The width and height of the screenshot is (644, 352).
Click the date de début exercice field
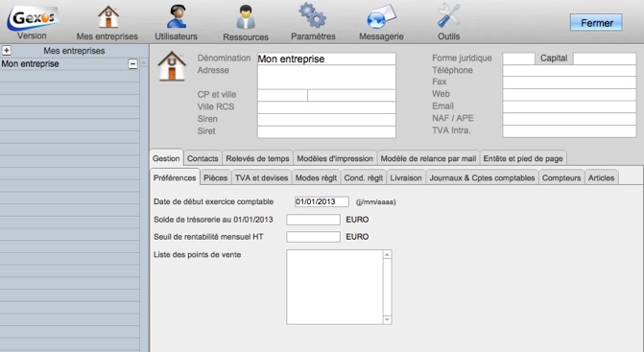click(322, 201)
